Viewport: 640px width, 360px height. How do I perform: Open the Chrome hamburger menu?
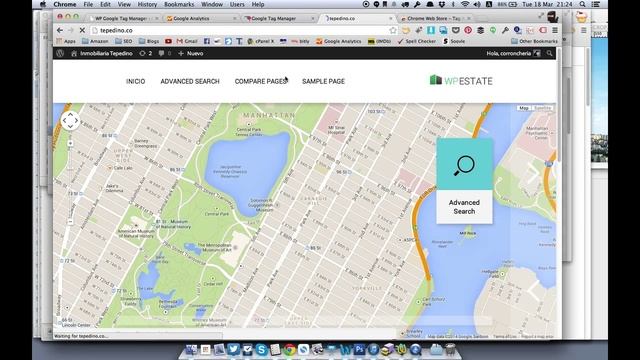coord(555,30)
